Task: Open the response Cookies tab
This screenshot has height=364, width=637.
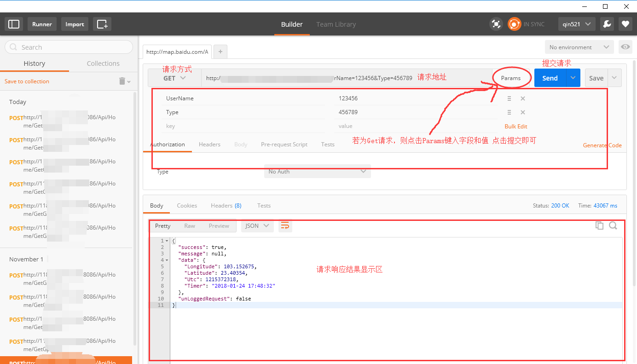Action: click(x=187, y=206)
